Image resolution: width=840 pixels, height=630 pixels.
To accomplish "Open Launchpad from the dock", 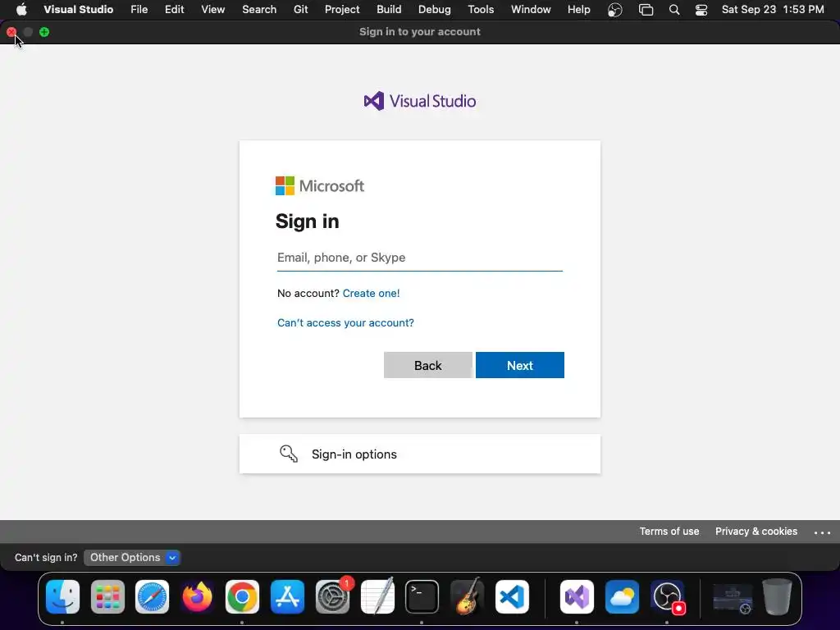I will coord(107,597).
